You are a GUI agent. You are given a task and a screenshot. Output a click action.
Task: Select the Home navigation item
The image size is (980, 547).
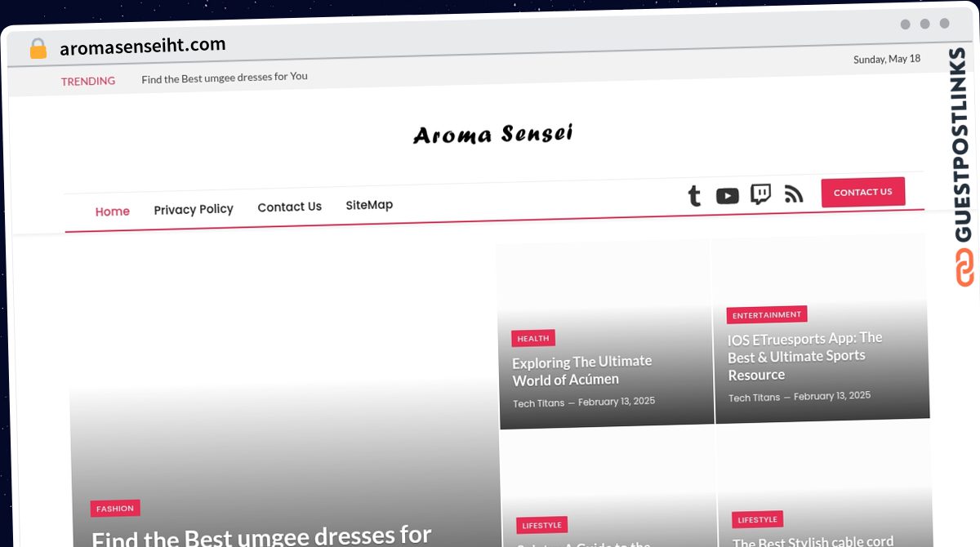coord(112,211)
